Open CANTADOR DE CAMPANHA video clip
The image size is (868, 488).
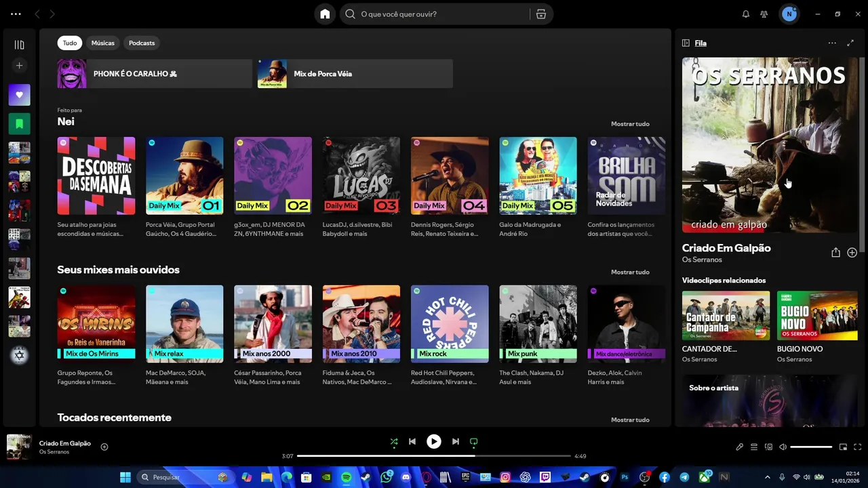coord(726,327)
